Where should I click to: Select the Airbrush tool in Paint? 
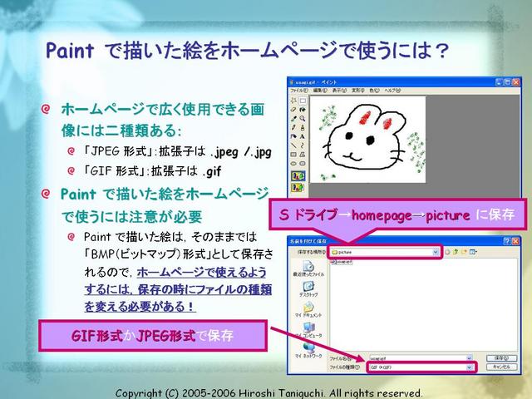click(293, 136)
